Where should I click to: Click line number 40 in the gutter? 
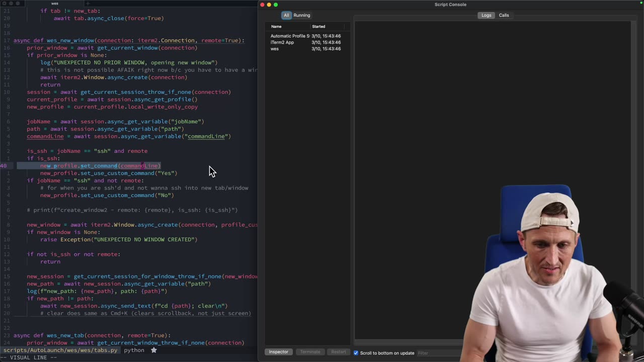click(4, 165)
